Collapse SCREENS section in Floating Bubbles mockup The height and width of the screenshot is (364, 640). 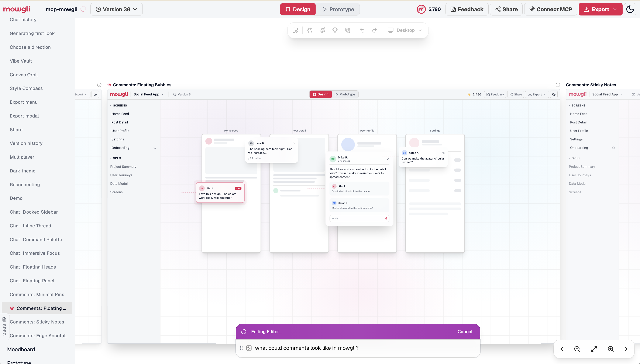(x=118, y=105)
